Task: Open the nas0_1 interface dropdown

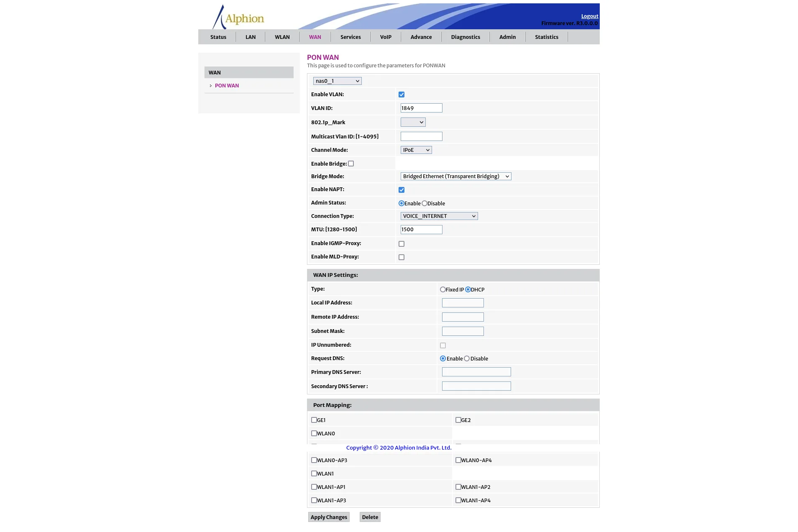Action: [337, 81]
